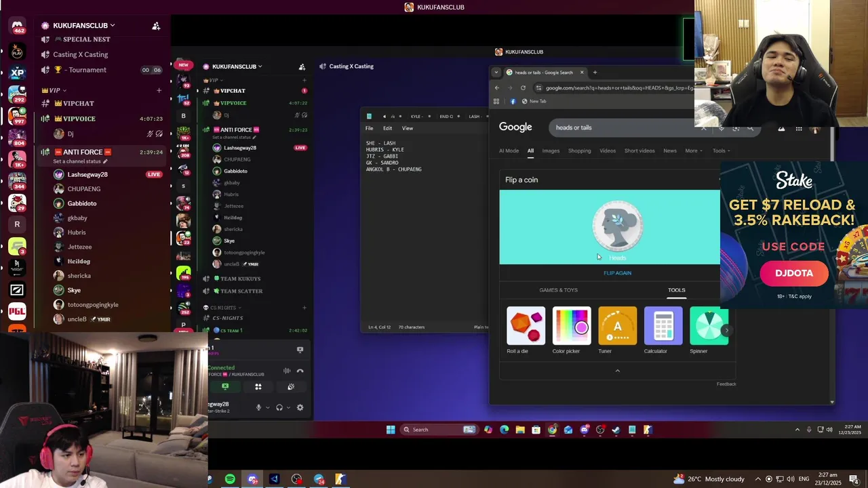Toggle screen share button in voice panel
868x488 pixels.
coord(225,386)
